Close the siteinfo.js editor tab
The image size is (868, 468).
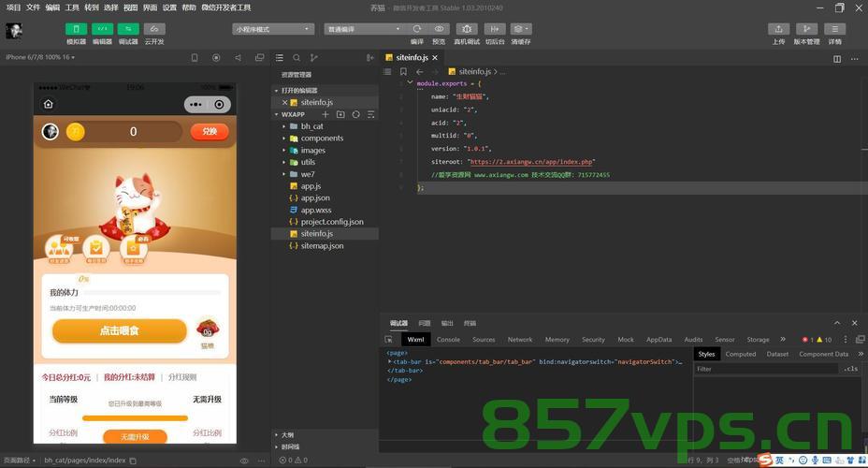(435, 58)
